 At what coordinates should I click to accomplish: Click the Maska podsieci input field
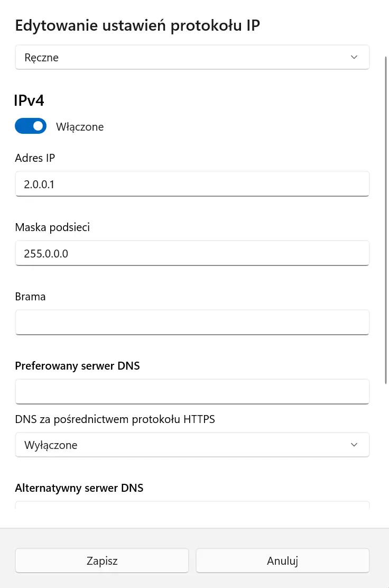(x=192, y=253)
